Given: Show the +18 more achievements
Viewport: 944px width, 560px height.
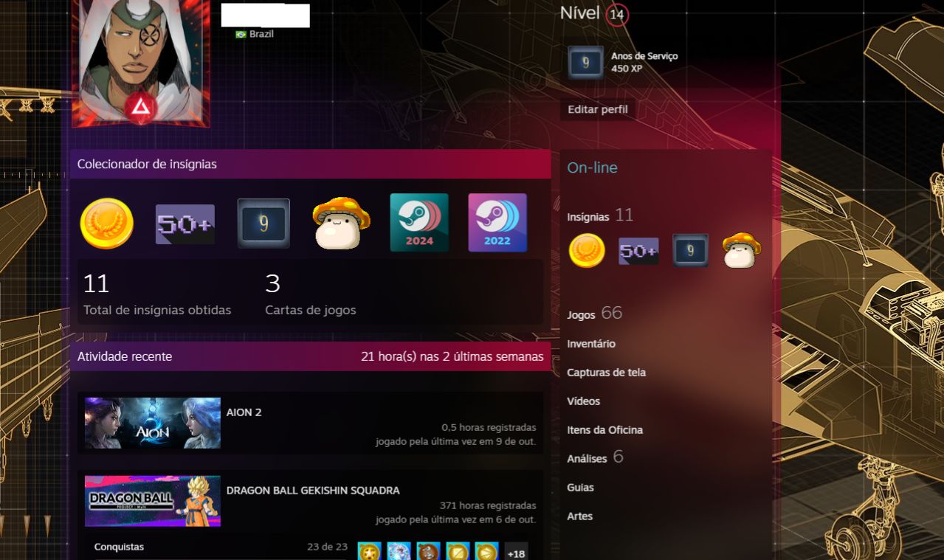Looking at the screenshot, I should click(516, 553).
